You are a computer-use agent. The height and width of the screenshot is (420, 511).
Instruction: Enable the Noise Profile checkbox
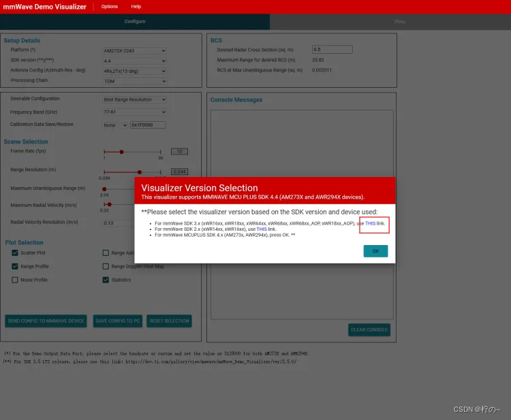(15, 280)
